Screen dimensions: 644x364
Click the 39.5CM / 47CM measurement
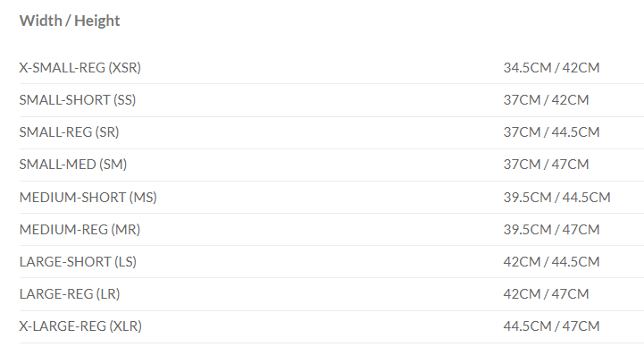click(551, 229)
